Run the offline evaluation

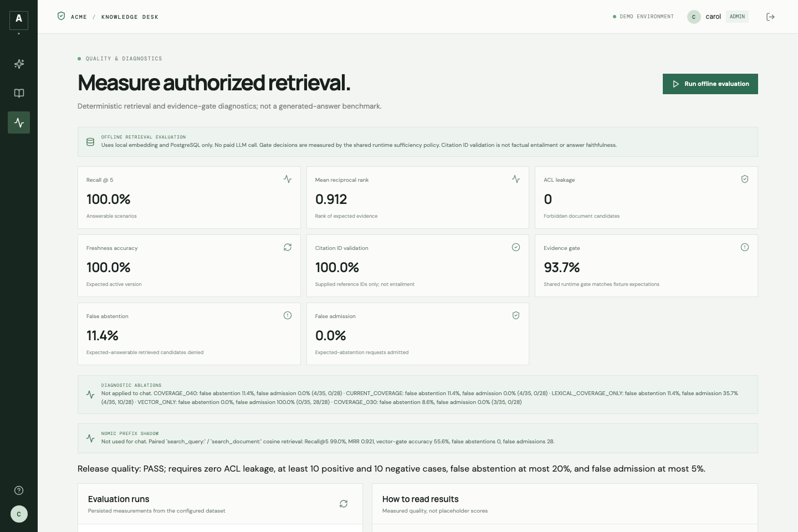coord(710,84)
